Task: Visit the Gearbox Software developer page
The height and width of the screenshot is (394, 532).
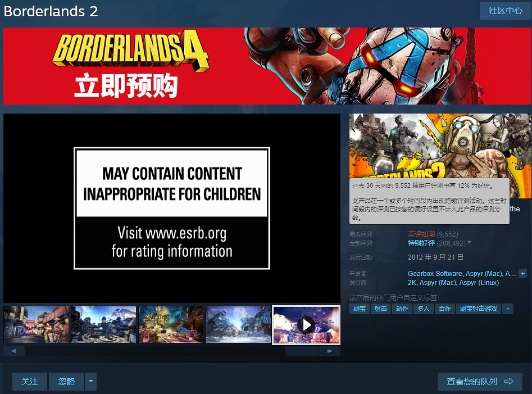Action: [x=435, y=273]
